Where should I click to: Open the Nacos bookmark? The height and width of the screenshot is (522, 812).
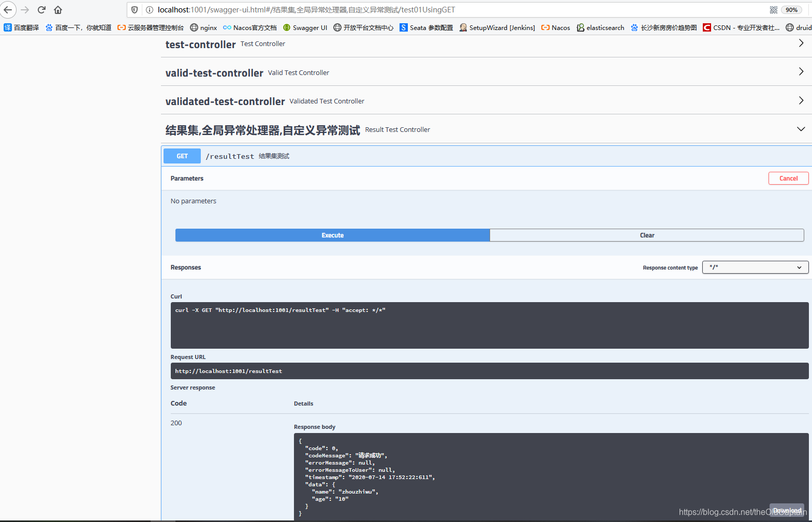pos(556,27)
